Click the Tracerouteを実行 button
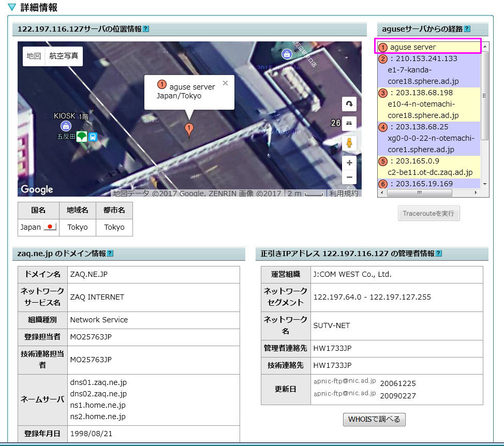The image size is (504, 446). click(429, 213)
